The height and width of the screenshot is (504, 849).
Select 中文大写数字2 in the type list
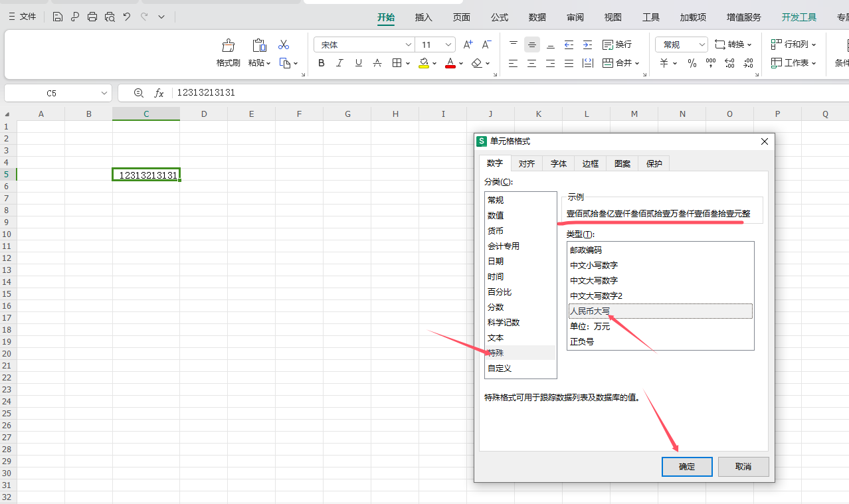tap(596, 295)
